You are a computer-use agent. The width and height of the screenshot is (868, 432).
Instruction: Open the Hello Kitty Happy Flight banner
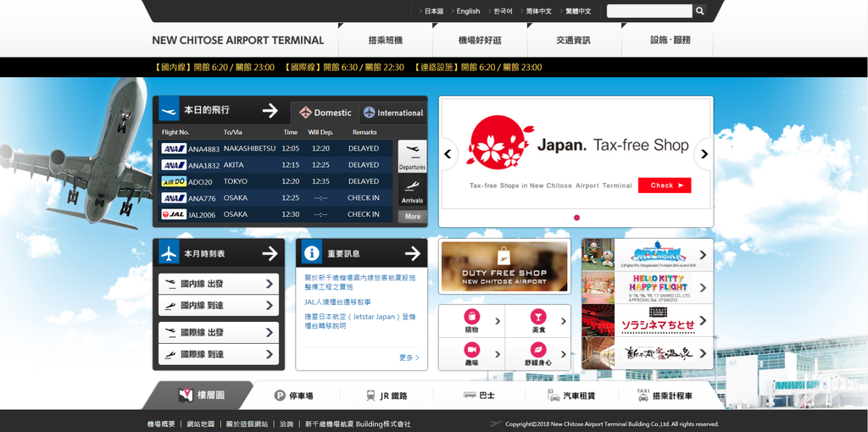coord(647,288)
